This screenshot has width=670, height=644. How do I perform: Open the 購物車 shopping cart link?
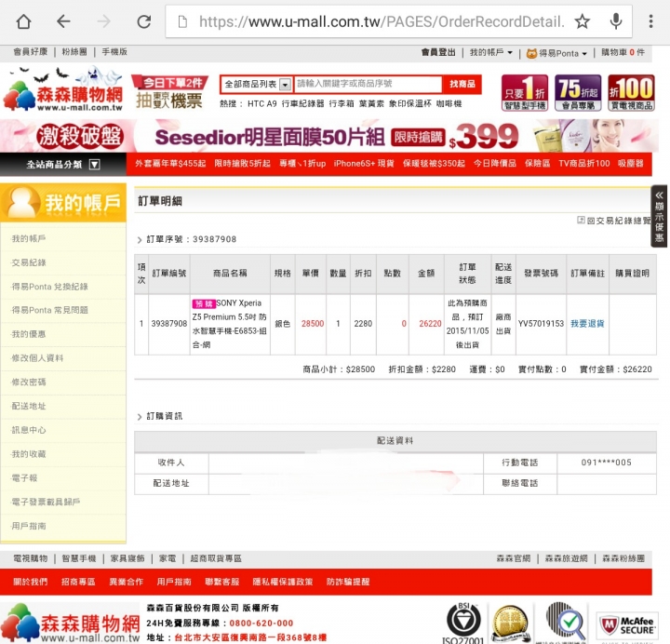(x=623, y=52)
